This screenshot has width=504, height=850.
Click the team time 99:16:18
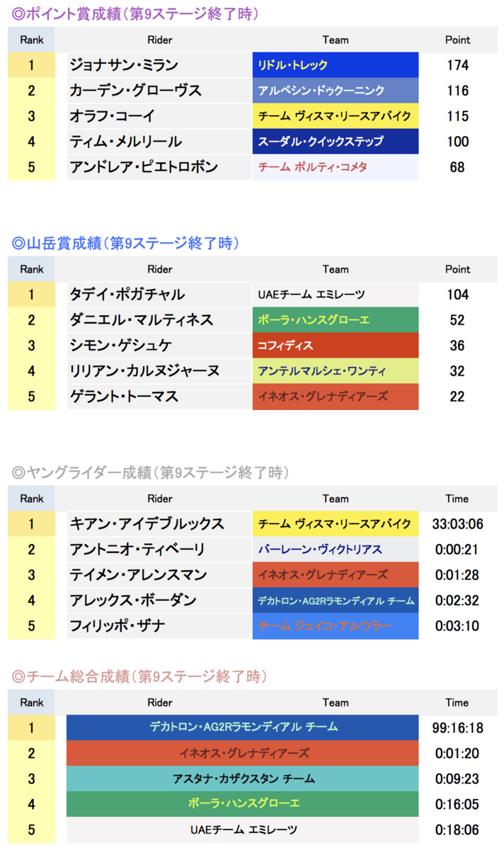point(458,728)
